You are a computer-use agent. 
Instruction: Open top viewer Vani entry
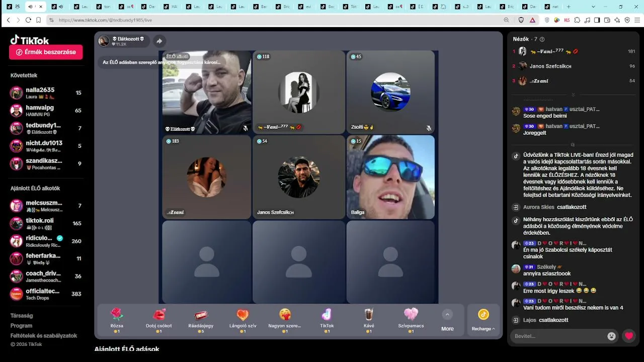574,51
